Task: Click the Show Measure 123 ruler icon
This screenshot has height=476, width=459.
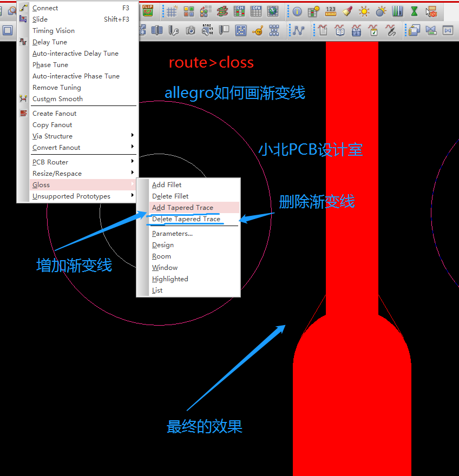Action: coord(331,11)
